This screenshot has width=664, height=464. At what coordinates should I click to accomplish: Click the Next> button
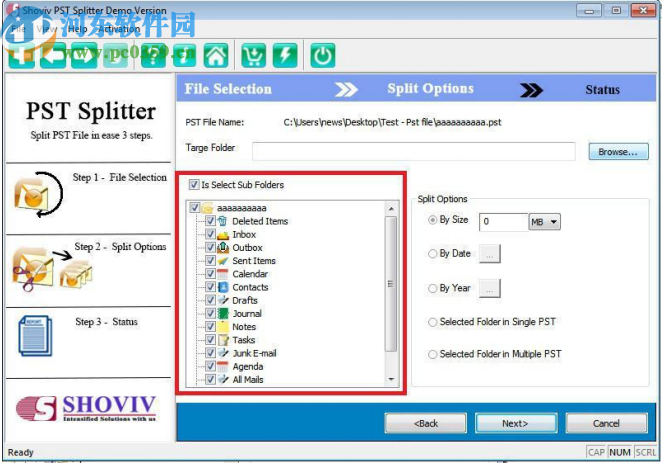point(516,423)
